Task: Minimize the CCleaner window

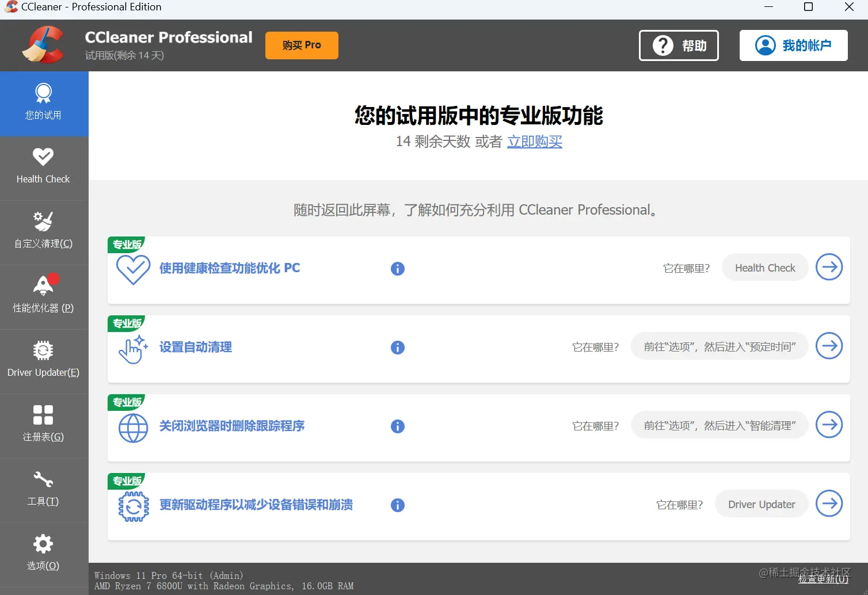Action: tap(768, 7)
